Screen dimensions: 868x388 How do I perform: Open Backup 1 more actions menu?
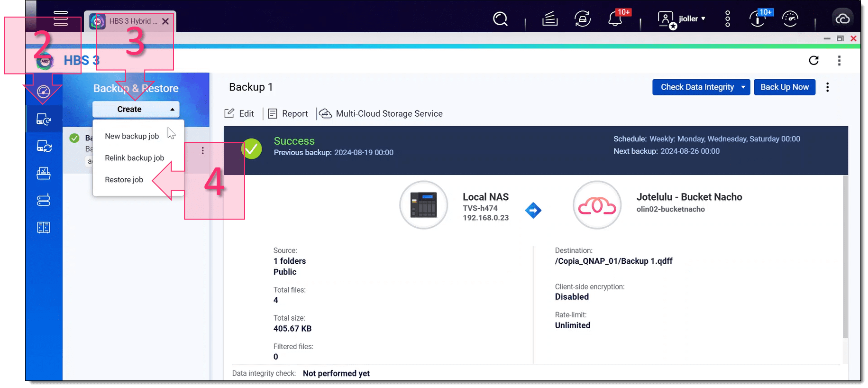[828, 87]
